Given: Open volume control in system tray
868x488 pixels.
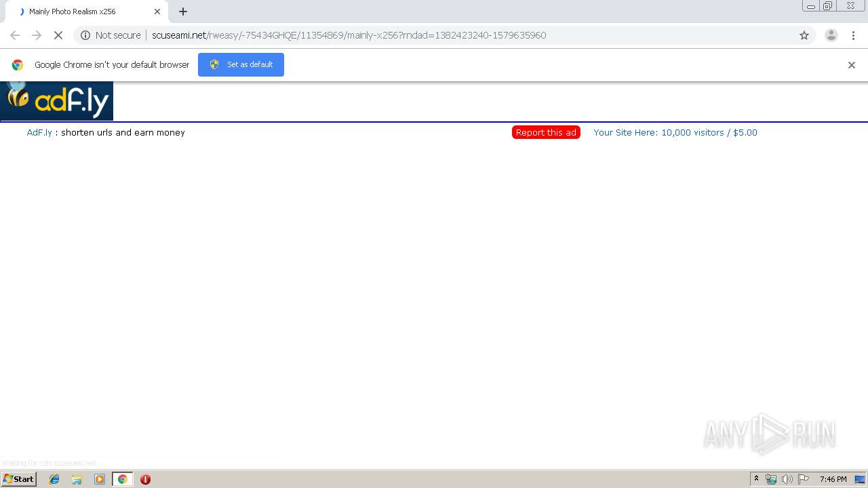Looking at the screenshot, I should (x=787, y=479).
